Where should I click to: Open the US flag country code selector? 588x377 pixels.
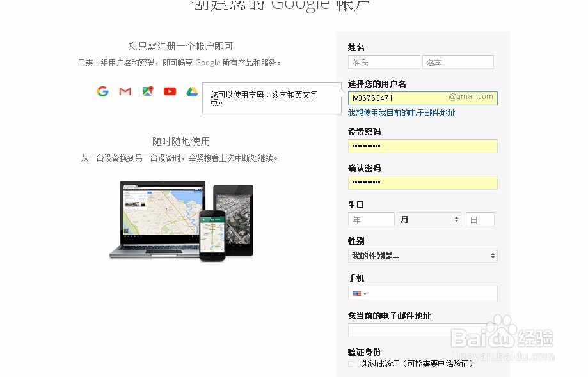click(359, 294)
